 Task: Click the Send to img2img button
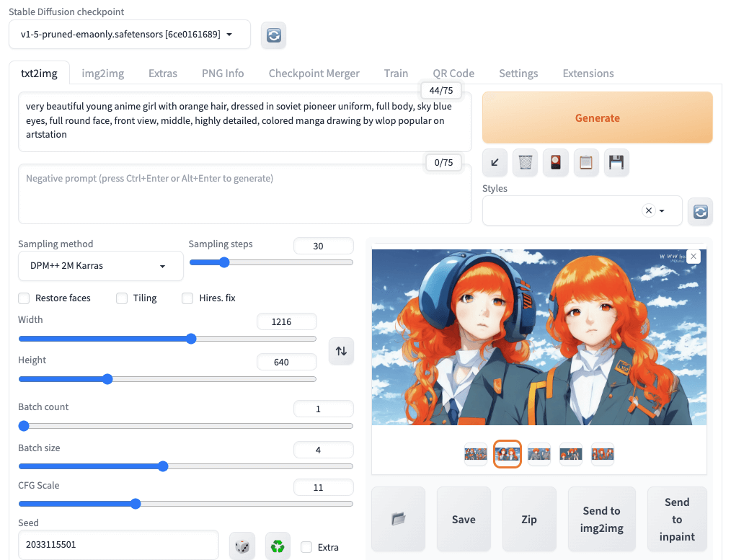coord(601,519)
